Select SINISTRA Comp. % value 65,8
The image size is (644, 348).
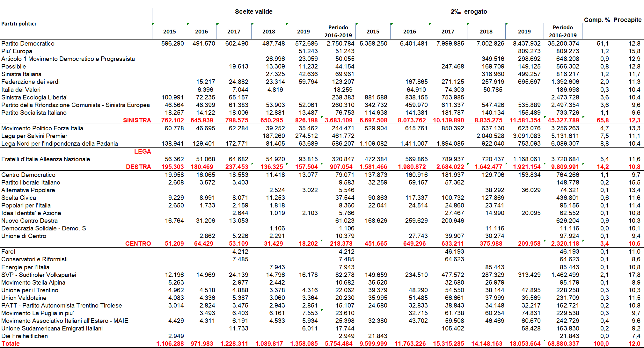click(x=603, y=120)
